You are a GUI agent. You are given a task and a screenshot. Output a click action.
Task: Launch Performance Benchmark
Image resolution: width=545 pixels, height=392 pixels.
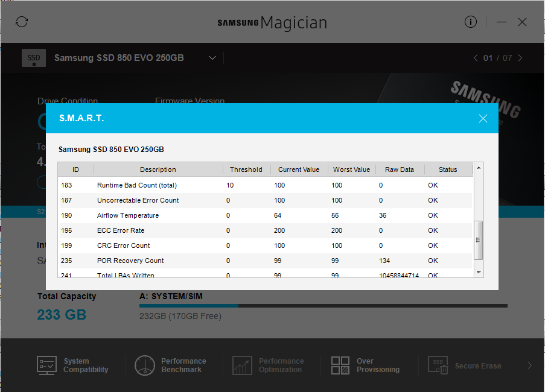click(x=171, y=365)
